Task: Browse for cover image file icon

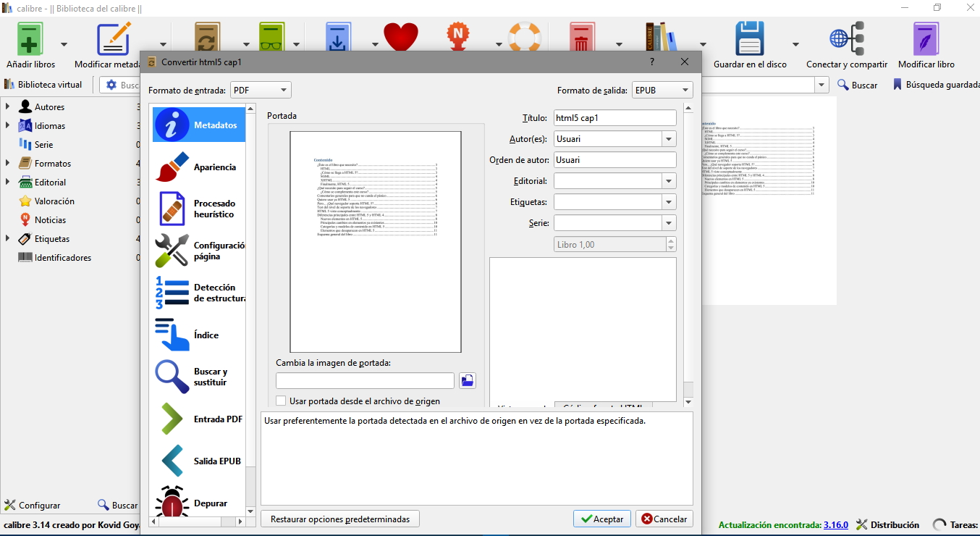Action: [x=468, y=380]
